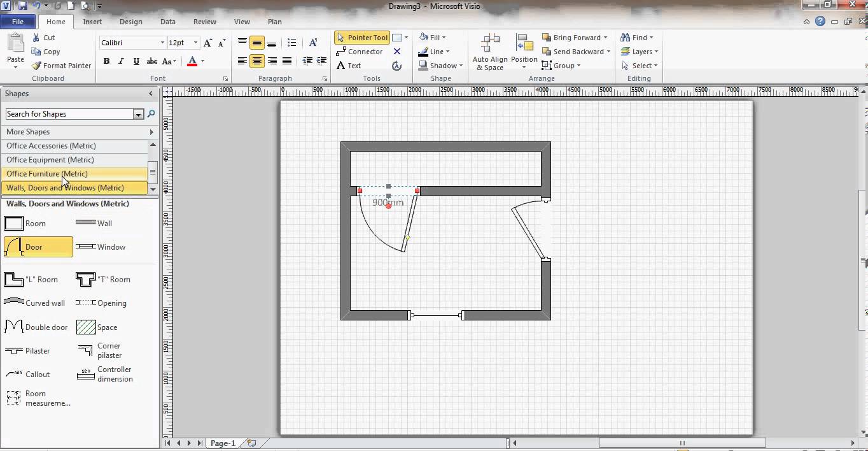The image size is (868, 451).
Task: Open the font size dropdown
Action: coord(195,43)
